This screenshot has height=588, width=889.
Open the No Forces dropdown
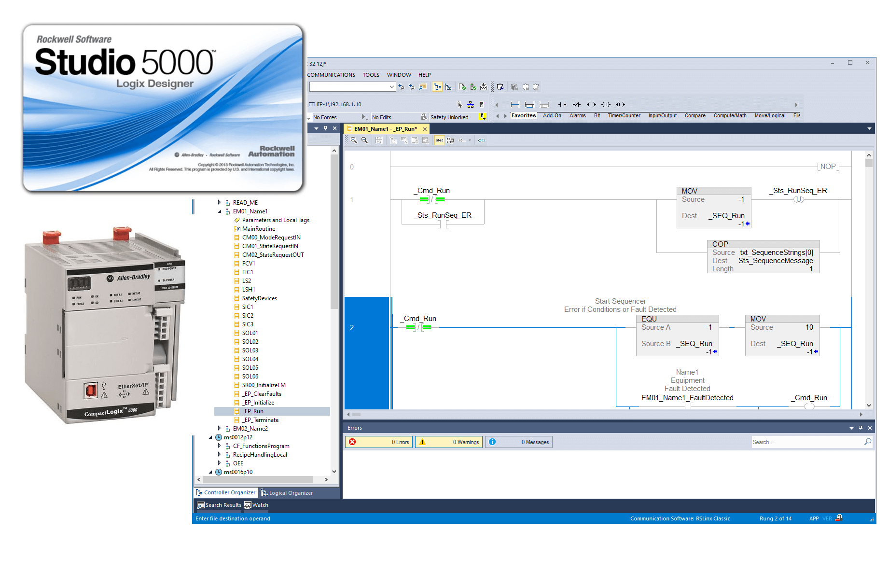click(x=365, y=116)
